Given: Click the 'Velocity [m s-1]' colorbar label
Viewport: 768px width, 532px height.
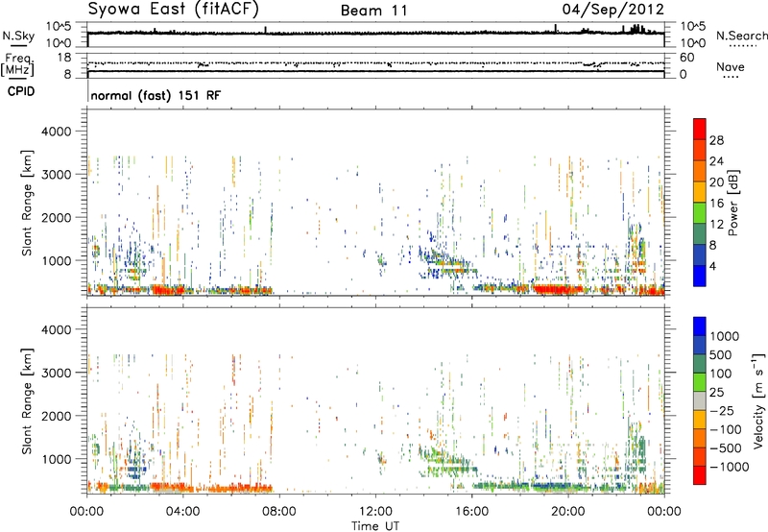Looking at the screenshot, I should [x=758, y=400].
